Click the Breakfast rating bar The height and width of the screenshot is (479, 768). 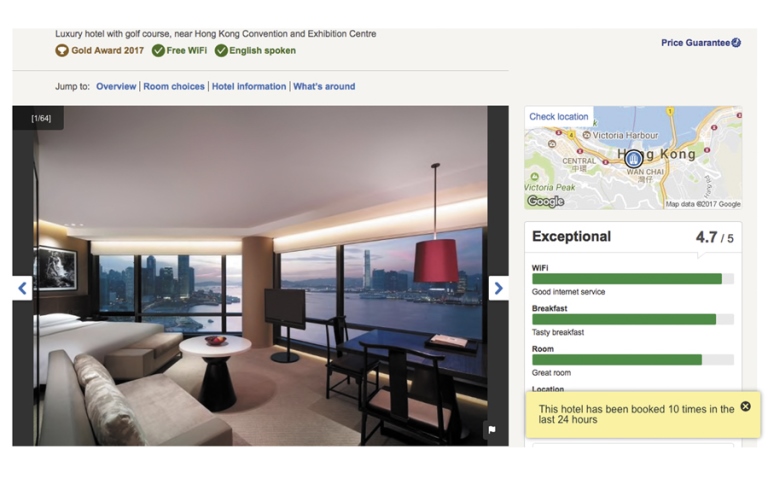[633, 319]
